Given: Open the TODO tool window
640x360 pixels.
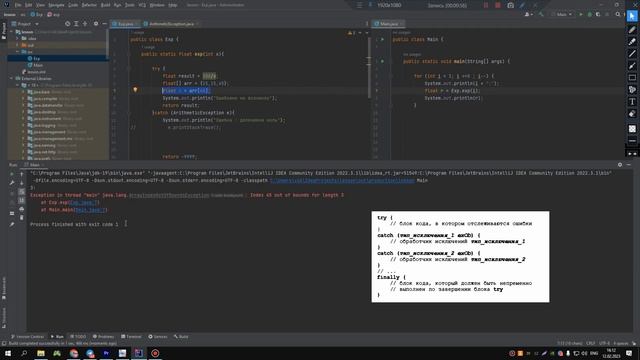Looking at the screenshot, I should point(78,336).
